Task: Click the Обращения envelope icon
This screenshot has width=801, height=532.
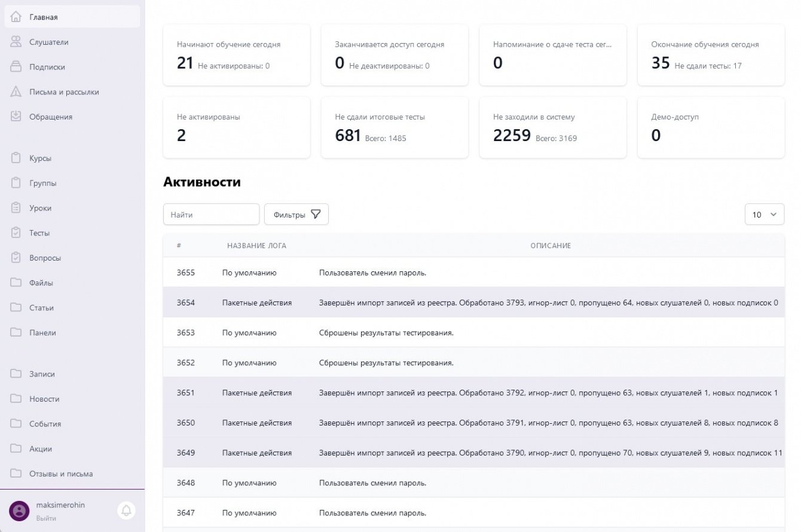Action: point(17,117)
